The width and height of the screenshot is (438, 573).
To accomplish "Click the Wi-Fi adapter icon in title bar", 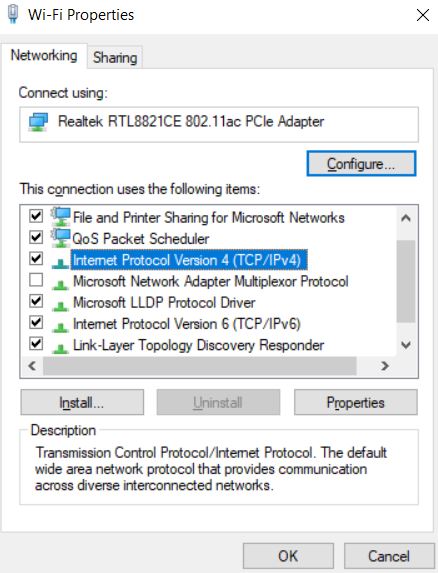I will click(x=13, y=14).
